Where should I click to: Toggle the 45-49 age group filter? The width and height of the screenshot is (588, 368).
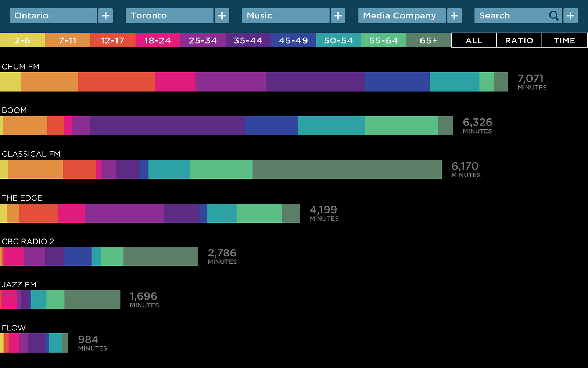(293, 40)
